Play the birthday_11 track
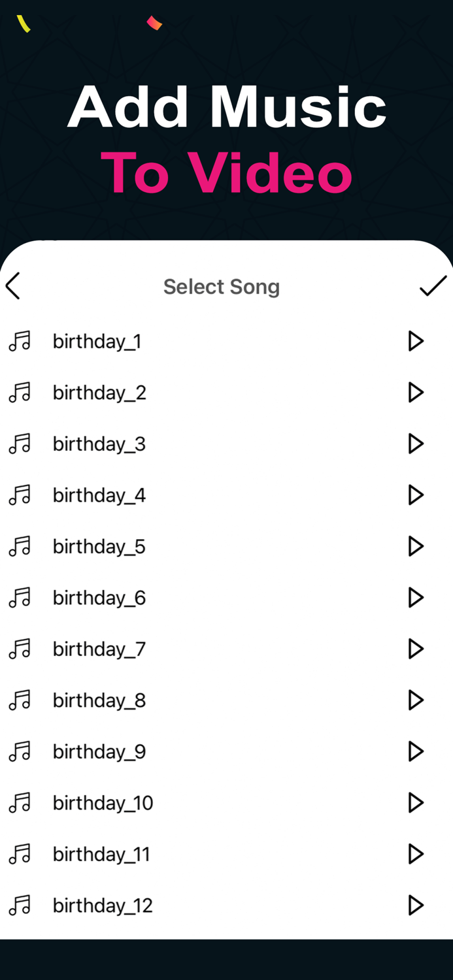 [415, 854]
